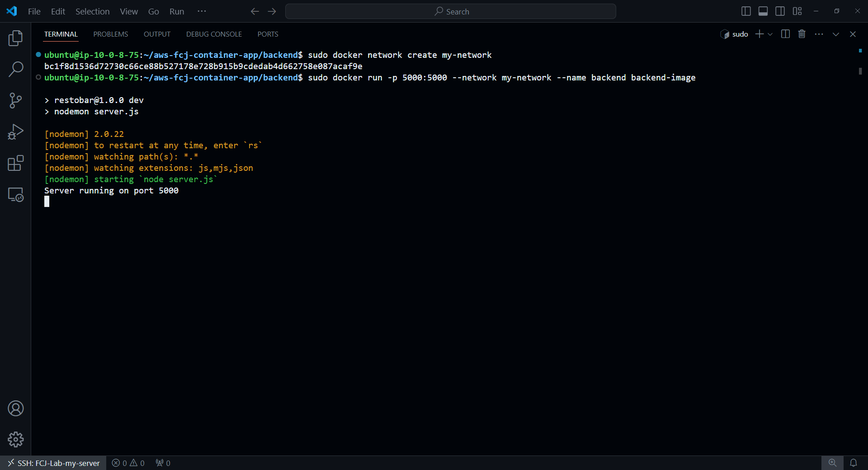
Task: Open the SSH: FCJ-Lab-my-server remote indicator
Action: pos(53,463)
